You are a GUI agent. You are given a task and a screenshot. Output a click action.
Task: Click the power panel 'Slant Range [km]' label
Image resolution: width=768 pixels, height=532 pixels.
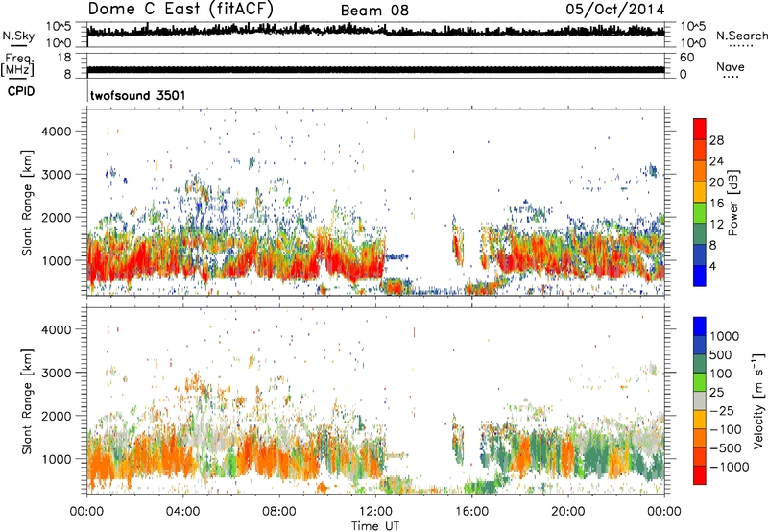tap(27, 203)
